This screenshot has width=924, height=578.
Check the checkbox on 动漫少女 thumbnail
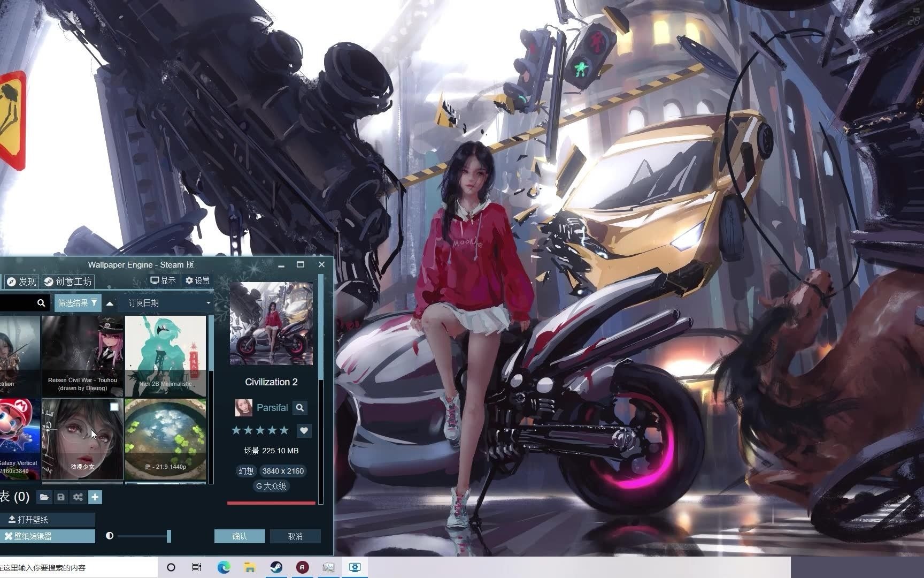pos(114,407)
